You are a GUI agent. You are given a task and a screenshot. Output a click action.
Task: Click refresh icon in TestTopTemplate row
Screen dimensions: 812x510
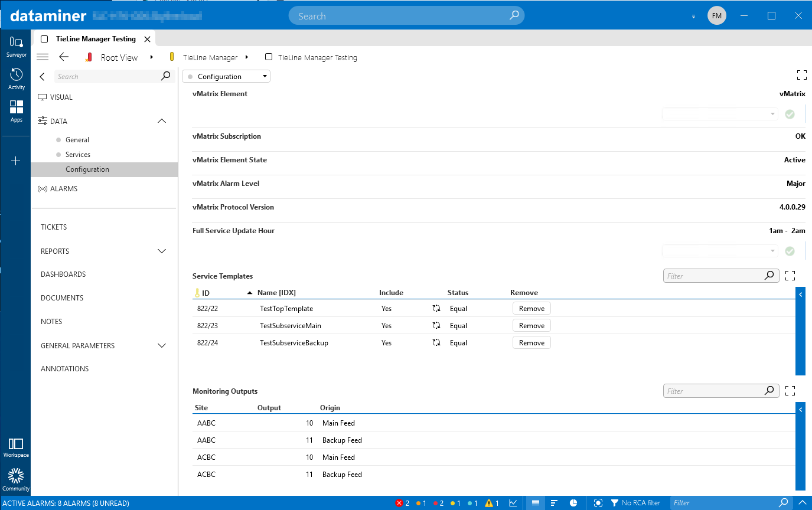[x=436, y=309]
